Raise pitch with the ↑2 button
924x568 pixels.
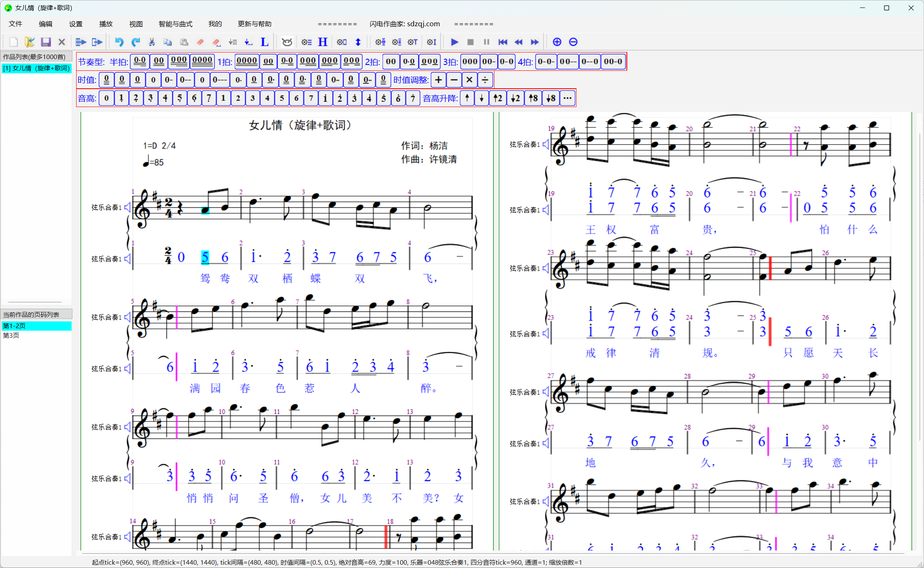[498, 98]
